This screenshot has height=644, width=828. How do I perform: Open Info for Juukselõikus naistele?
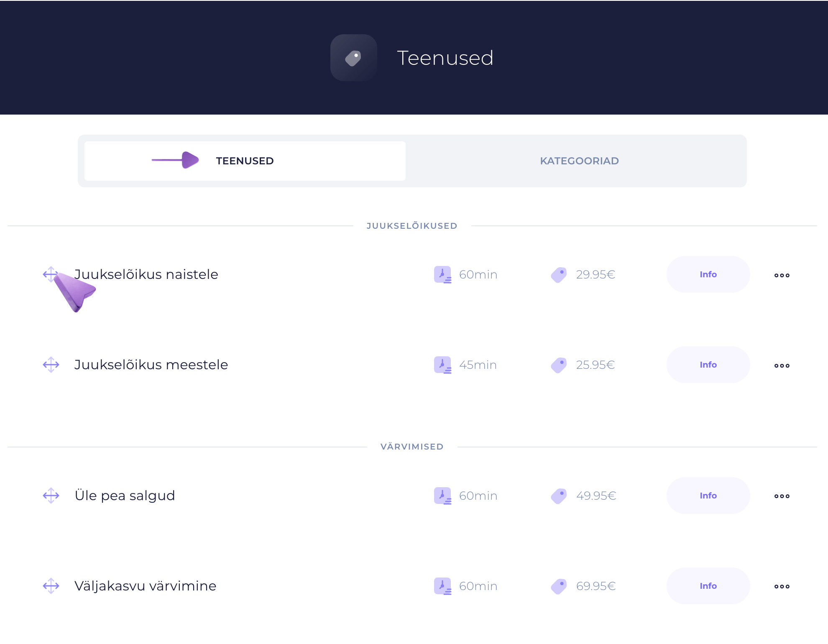coord(708,274)
